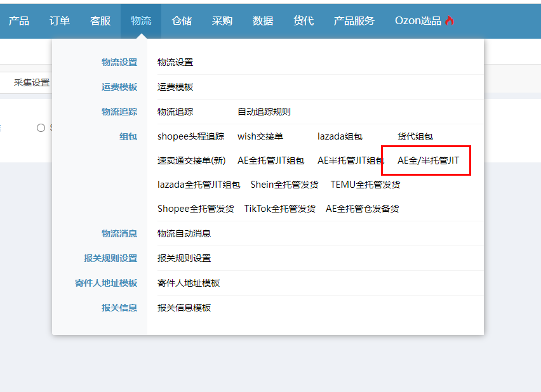
Task: Open the 物流追踪 link
Action: point(175,112)
